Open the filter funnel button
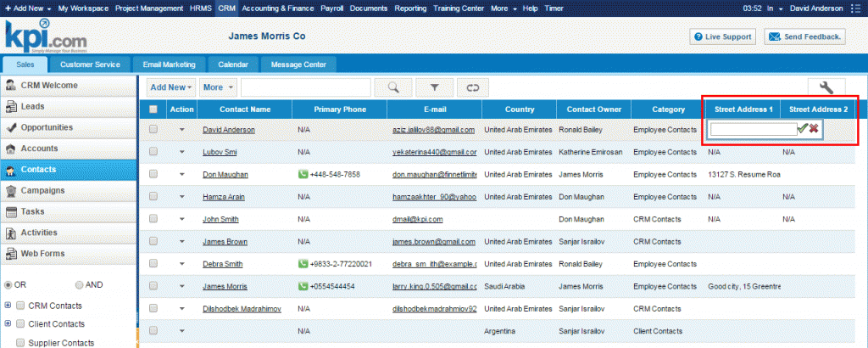 434,87
